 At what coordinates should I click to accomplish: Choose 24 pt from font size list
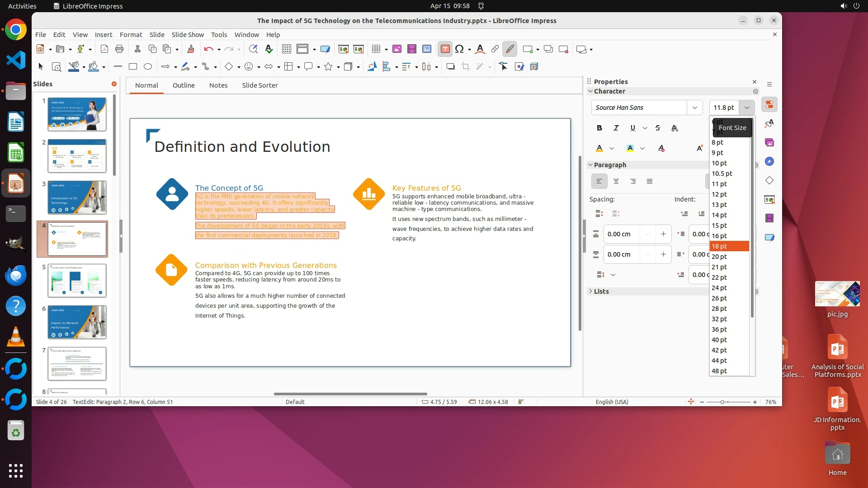(x=719, y=288)
